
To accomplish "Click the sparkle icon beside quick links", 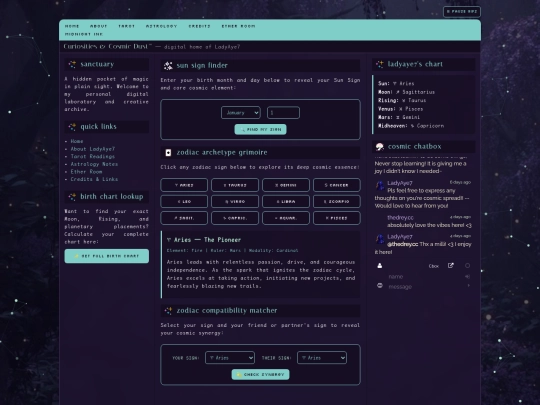I will click(72, 127).
